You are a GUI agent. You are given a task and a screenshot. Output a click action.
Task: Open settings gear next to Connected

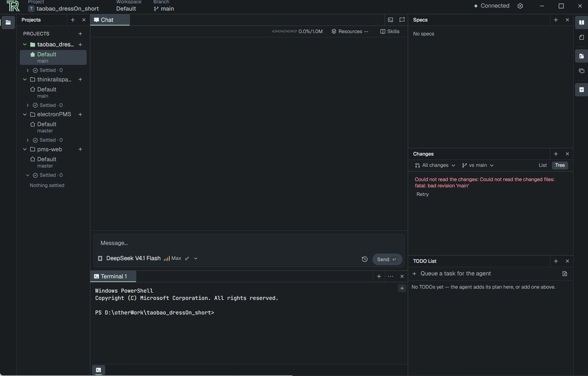pos(520,6)
